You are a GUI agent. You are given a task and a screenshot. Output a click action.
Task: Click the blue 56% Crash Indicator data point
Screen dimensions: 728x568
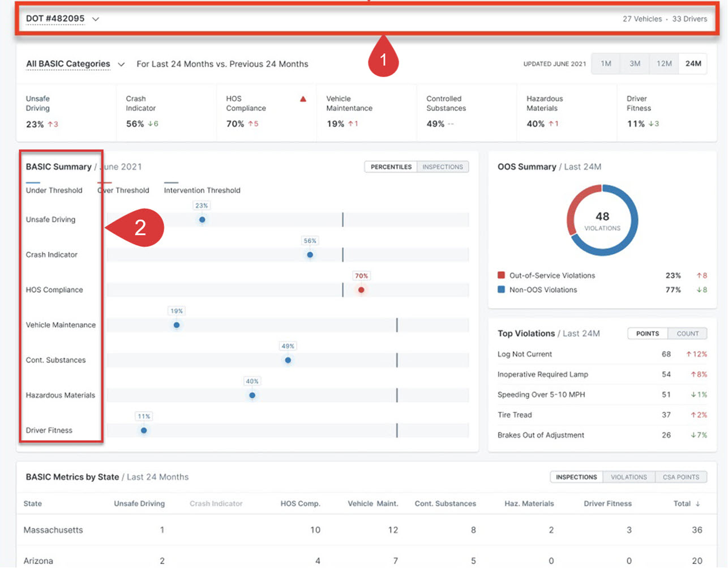[x=310, y=255]
